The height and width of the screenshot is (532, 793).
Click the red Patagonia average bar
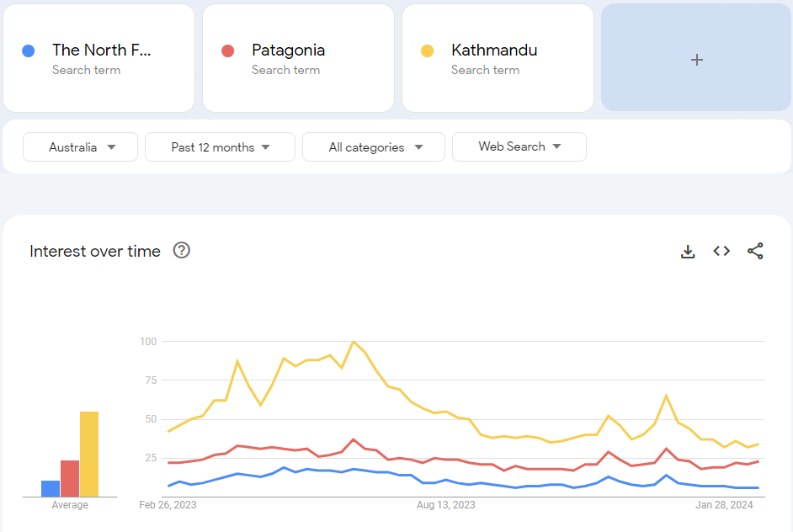point(70,478)
